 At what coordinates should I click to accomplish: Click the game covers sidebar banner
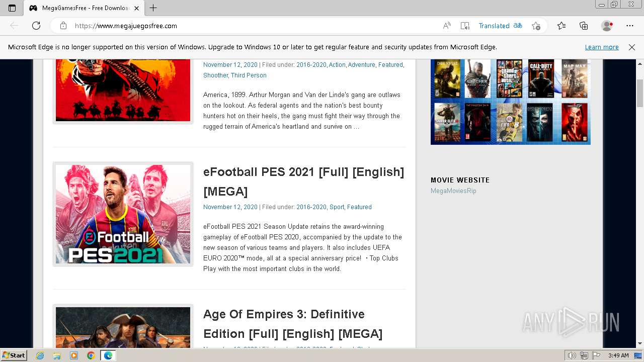511,102
